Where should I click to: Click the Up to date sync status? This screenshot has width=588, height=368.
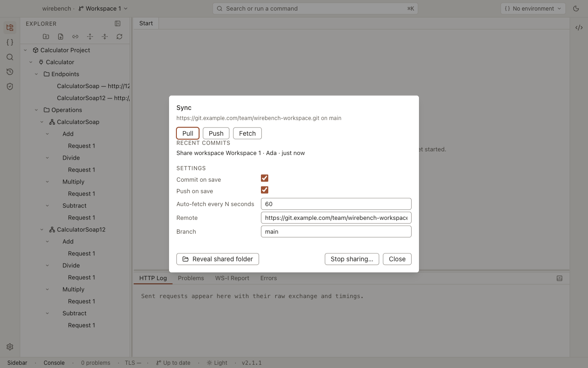173,363
